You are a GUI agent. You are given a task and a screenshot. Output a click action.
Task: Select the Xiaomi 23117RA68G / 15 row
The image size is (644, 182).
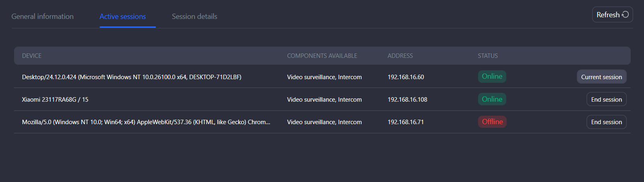(55, 100)
